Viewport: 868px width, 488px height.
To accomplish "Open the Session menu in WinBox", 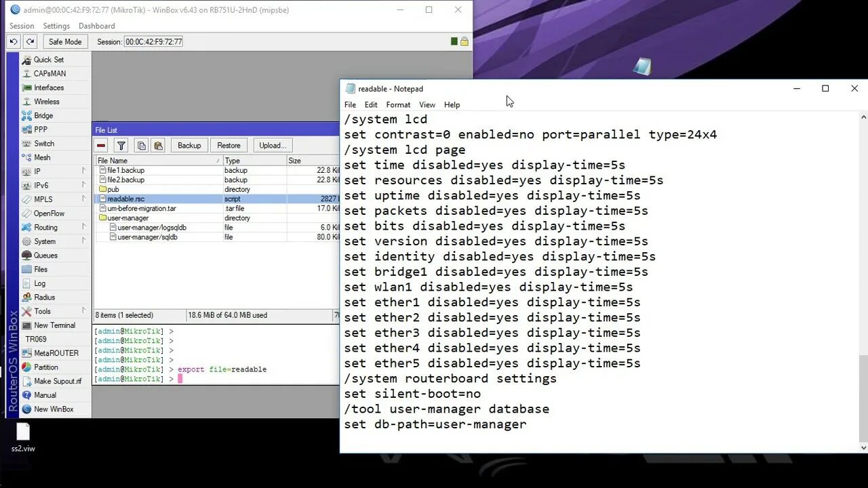I will 22,26.
